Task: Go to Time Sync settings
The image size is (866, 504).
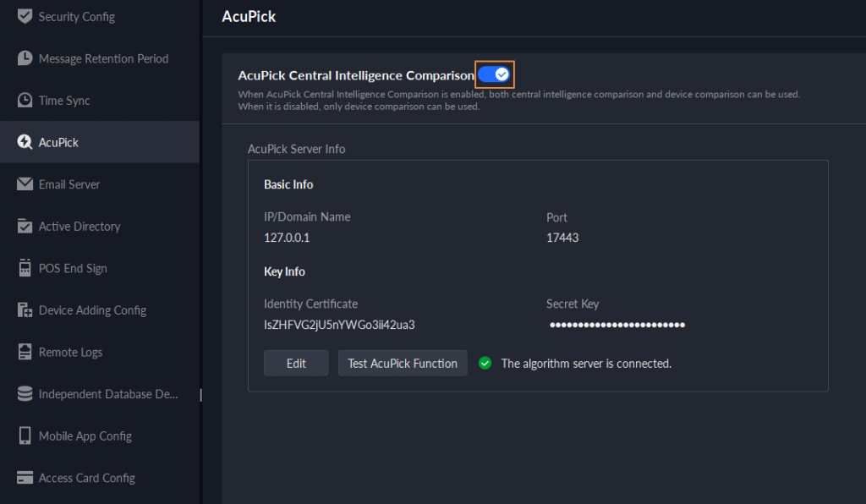Action: 64,101
